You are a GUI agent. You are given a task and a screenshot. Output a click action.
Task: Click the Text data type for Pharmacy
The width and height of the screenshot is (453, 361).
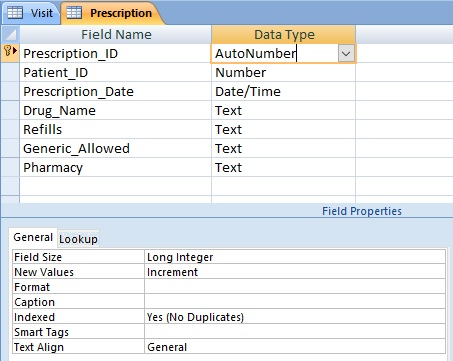[284, 167]
